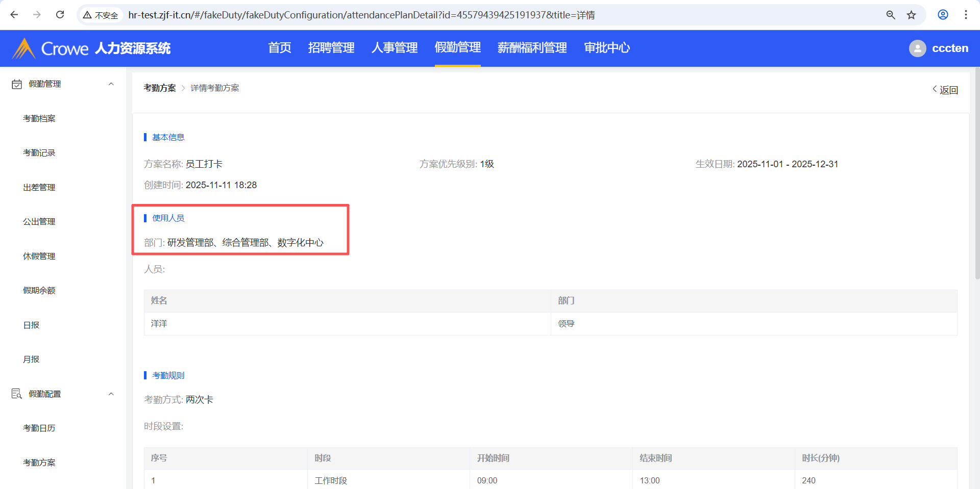Click the cccten user avatar

click(917, 48)
